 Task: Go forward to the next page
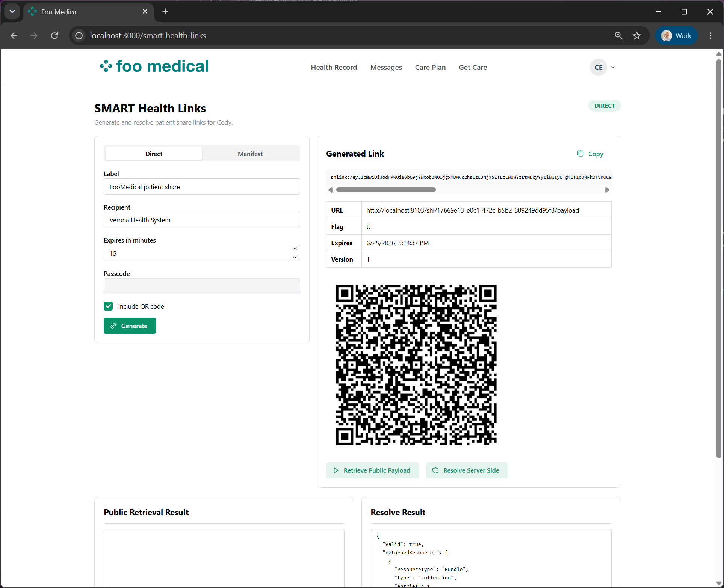pos(34,36)
